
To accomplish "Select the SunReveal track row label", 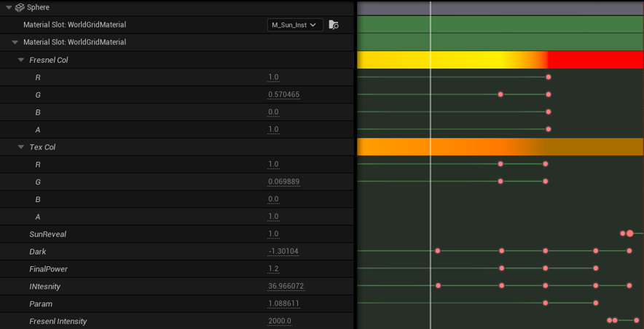I will (47, 234).
